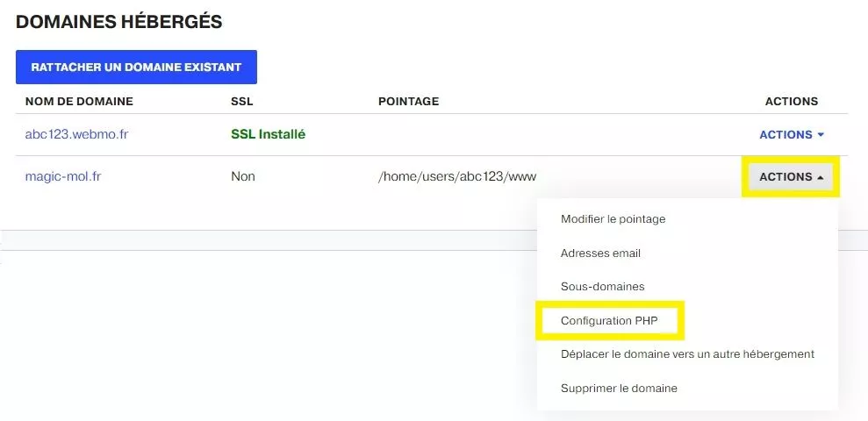
Task: Click the SSL Installé status text
Action: point(269,134)
